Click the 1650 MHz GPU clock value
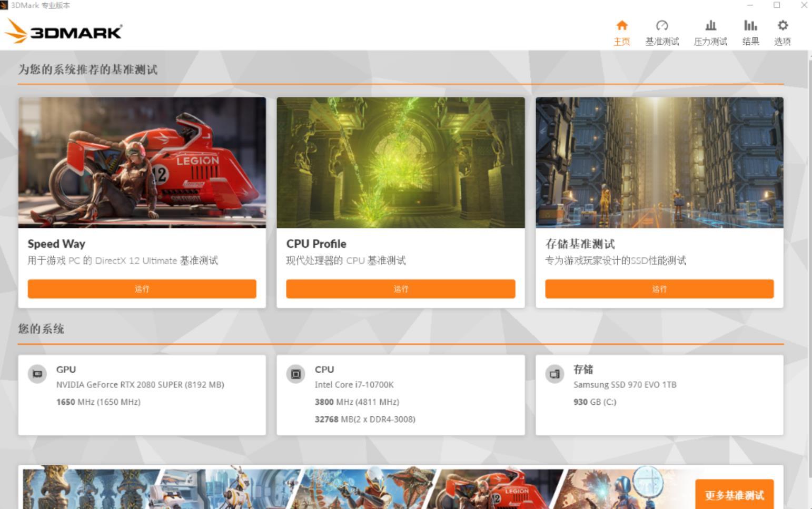This screenshot has width=812, height=509. tap(98, 402)
